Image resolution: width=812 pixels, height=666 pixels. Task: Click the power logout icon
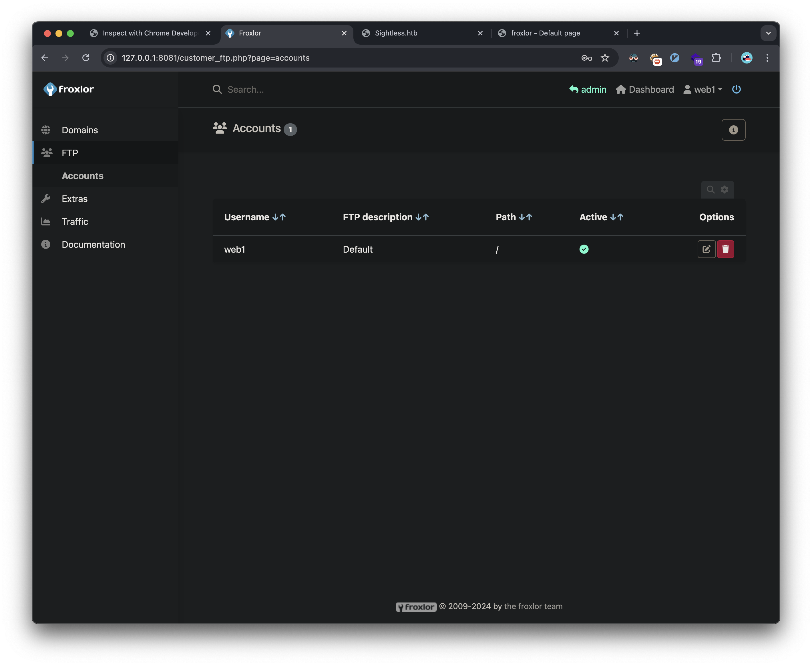coord(736,89)
